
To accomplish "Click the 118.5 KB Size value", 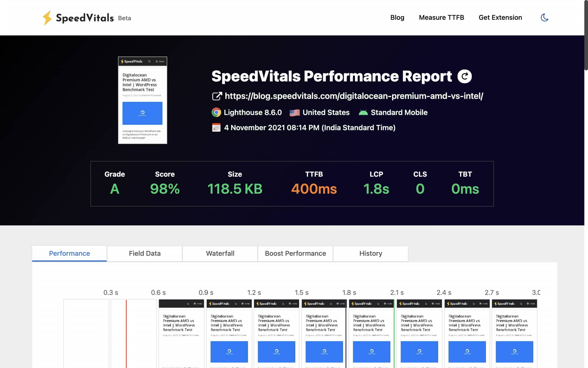I will 235,189.
